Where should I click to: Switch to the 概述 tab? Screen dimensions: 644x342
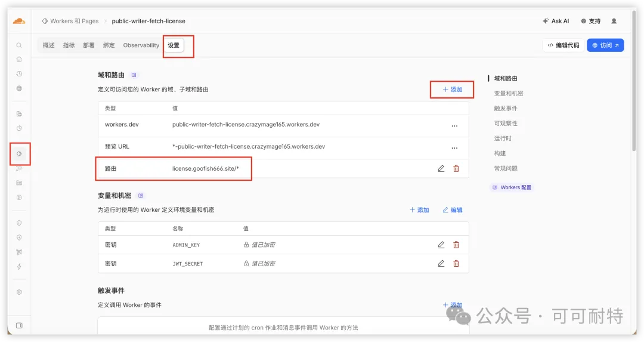(49, 45)
